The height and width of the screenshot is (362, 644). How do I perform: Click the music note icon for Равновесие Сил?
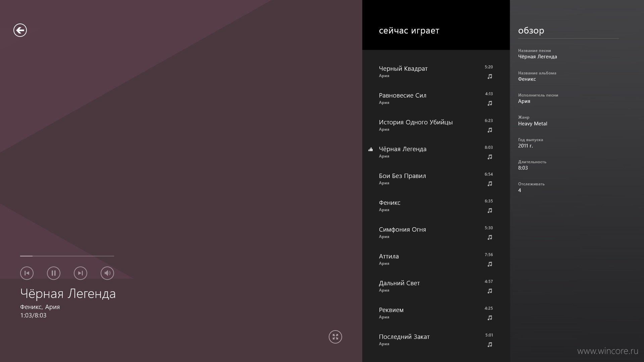coord(490,103)
